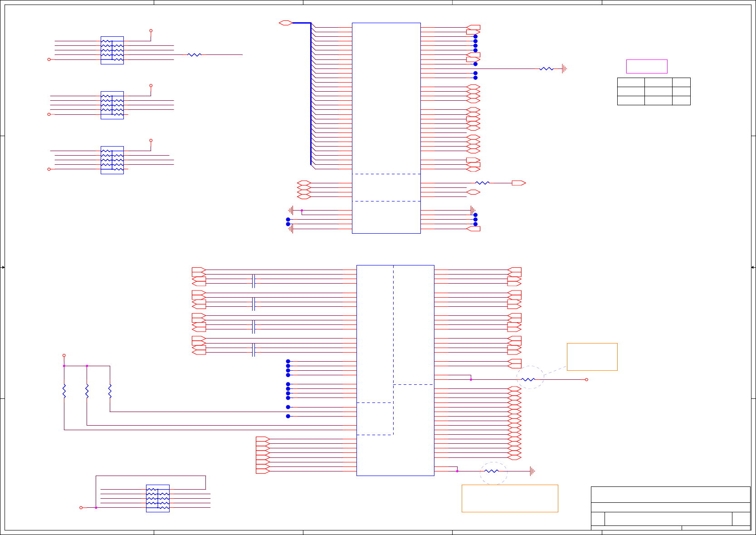
Task: Click the title block's top row
Action: coord(670,495)
